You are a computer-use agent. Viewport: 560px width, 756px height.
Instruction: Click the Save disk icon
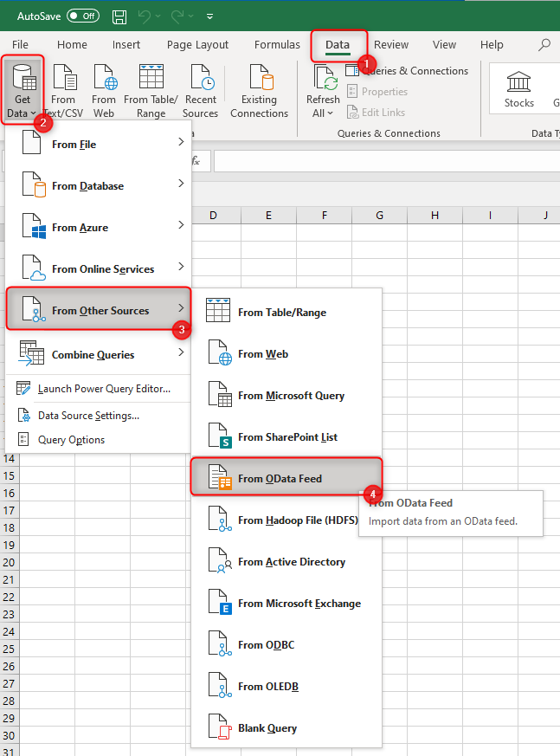click(x=119, y=16)
